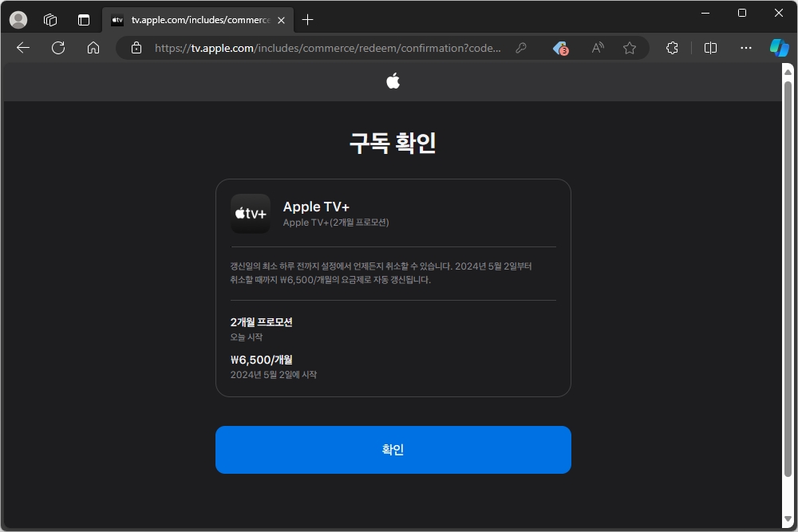Click the bold 2개월 프로모션 label
This screenshot has width=798, height=532.
261,322
